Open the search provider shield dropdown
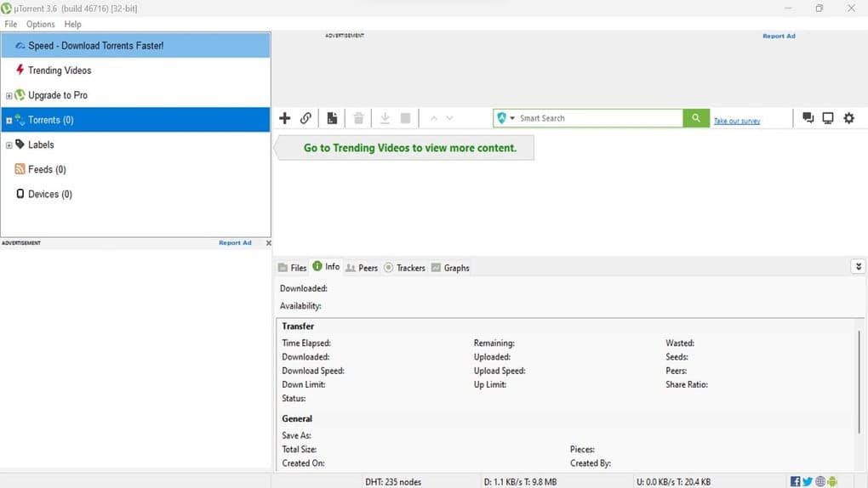Viewport: 868px width, 488px height. point(505,118)
